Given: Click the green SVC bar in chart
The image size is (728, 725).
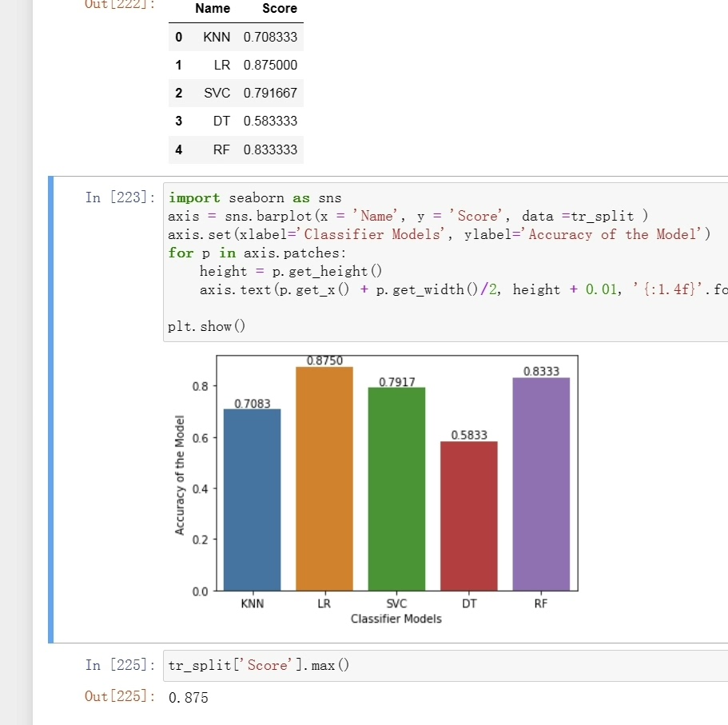Looking at the screenshot, I should tap(396, 489).
